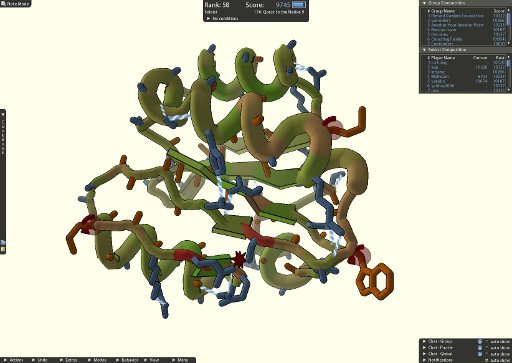512x363 pixels.
Task: Click scroll-up arrow in Group Competition list
Action: 508,11
